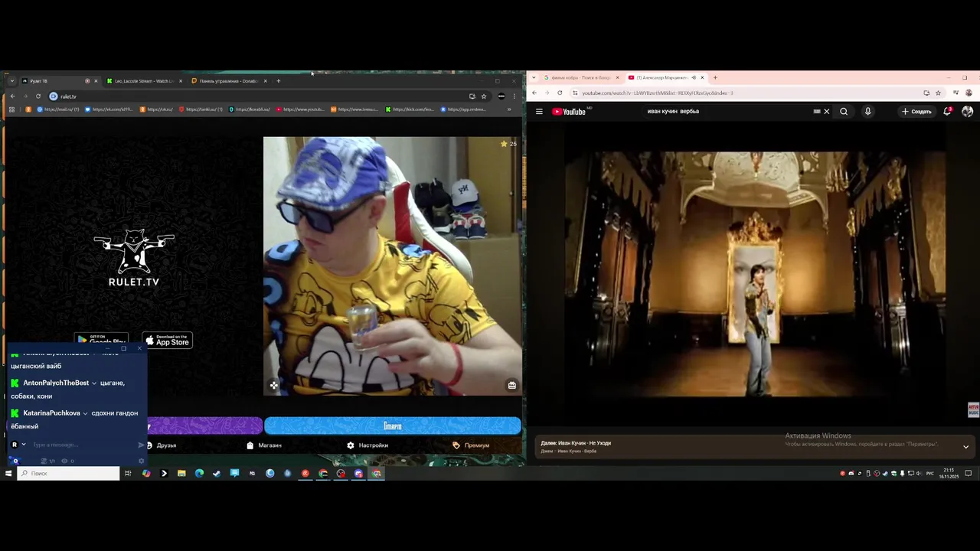Switch the РУС input language indicator
Screen dimensions: 980x551
[930, 473]
